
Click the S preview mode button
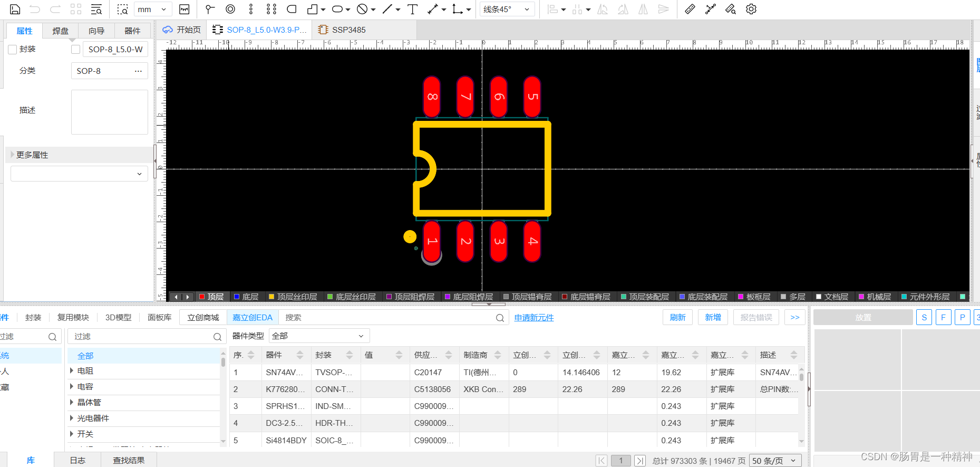tap(924, 317)
